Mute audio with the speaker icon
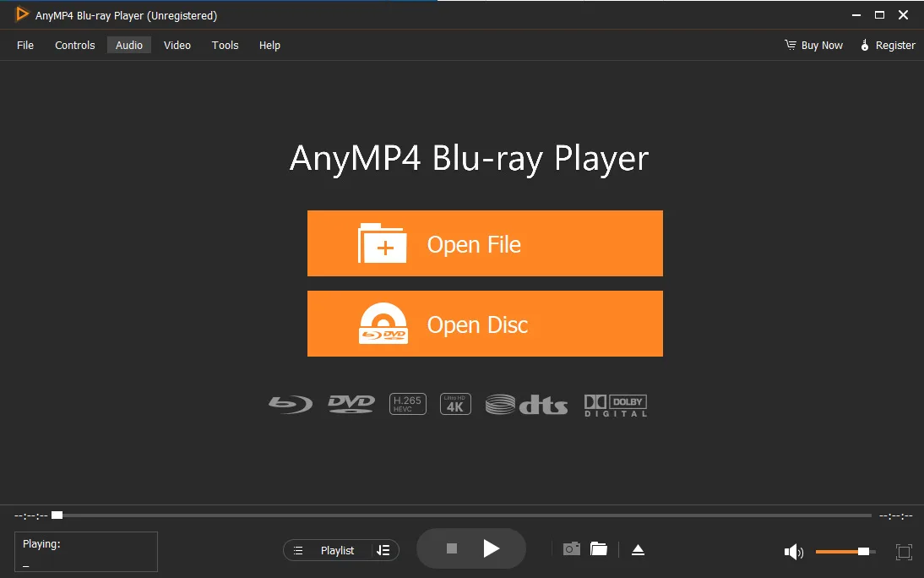 (x=794, y=552)
